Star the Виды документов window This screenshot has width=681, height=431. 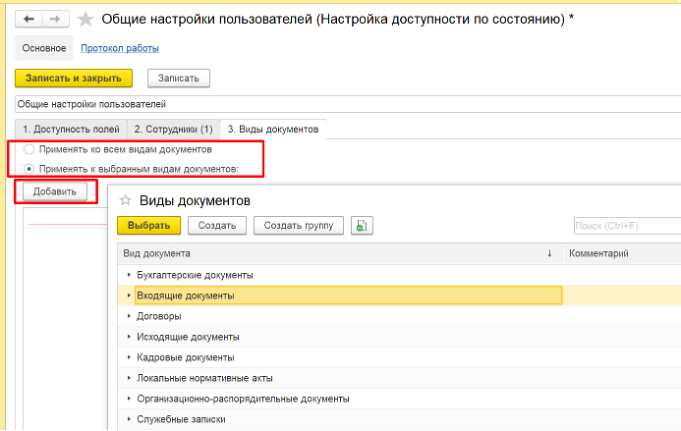coord(126,200)
